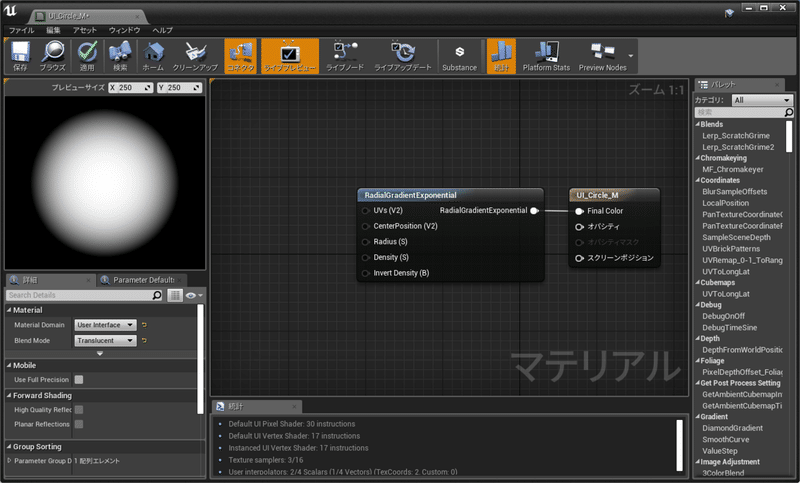Expand Parameter Group Data array
The height and width of the screenshot is (483, 800).
9,461
